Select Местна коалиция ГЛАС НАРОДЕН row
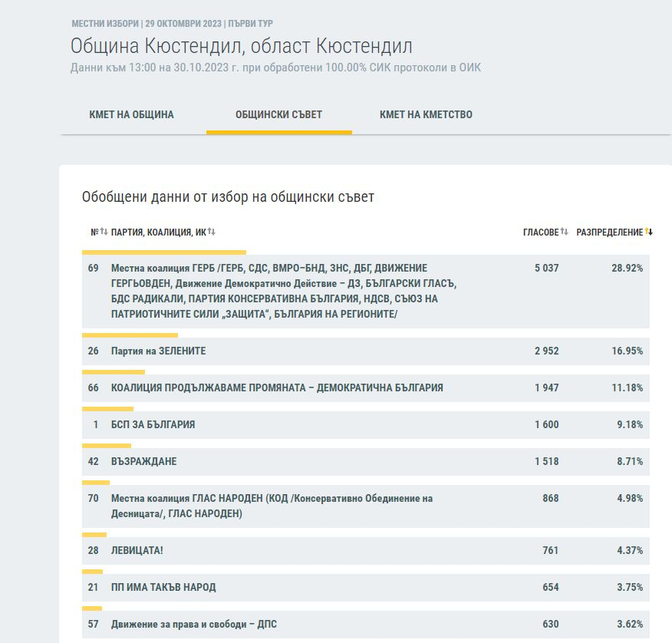This screenshot has width=672, height=643. 366,506
